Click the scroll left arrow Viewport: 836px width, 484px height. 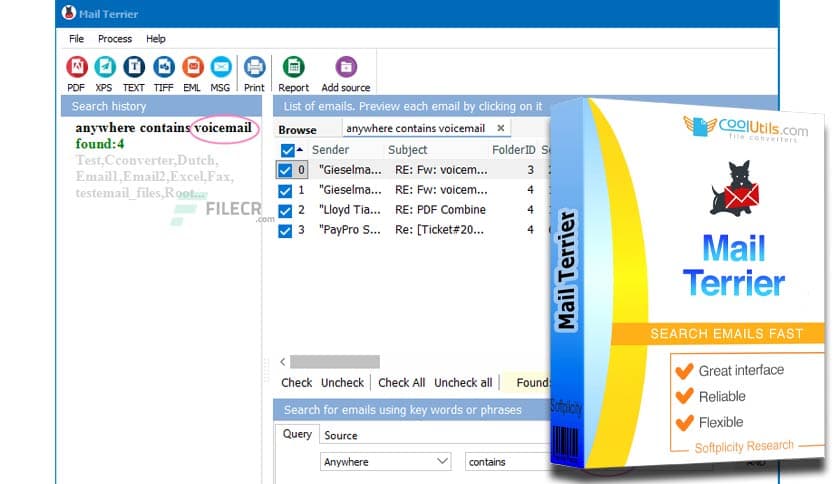[x=283, y=362]
